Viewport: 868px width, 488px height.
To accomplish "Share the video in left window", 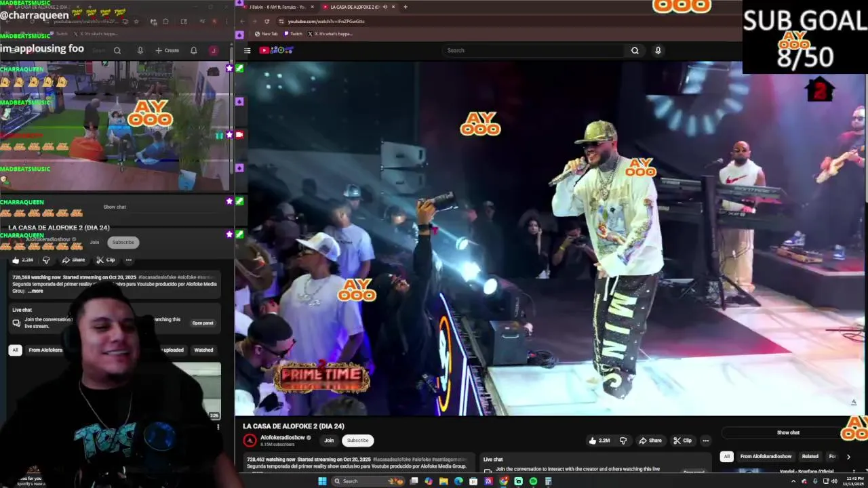I will [73, 260].
